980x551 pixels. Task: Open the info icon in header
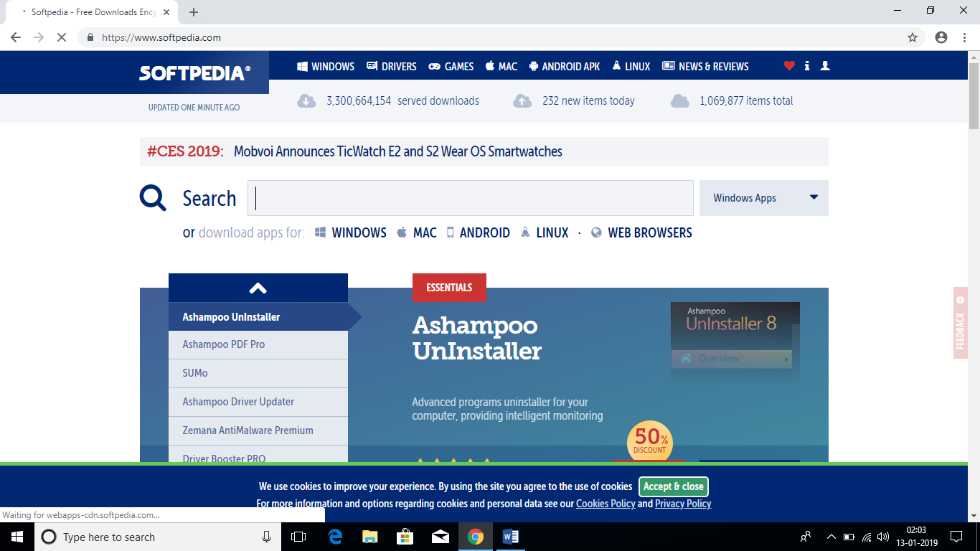point(807,66)
